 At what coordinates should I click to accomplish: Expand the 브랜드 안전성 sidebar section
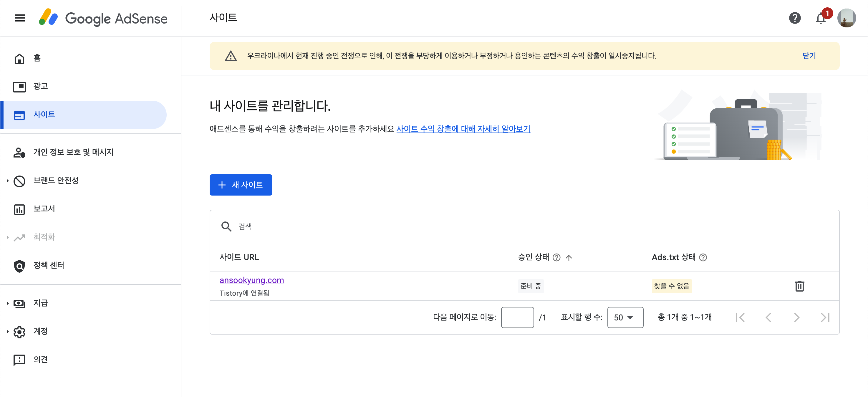[x=7, y=181]
